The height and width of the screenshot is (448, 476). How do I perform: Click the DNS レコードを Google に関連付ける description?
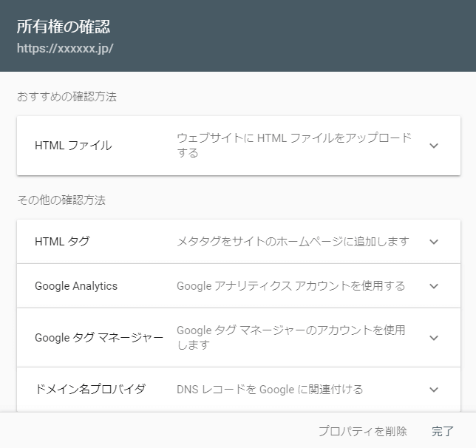click(x=270, y=390)
